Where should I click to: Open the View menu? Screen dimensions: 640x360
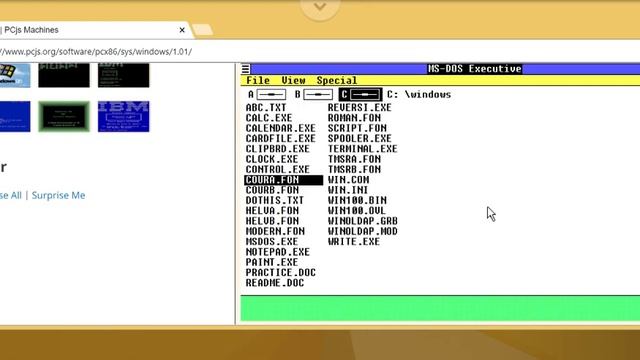[x=293, y=80]
